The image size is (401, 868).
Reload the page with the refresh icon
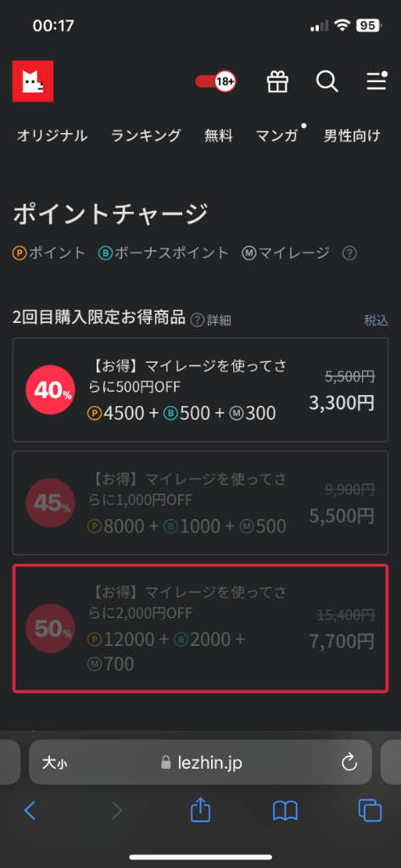[349, 763]
